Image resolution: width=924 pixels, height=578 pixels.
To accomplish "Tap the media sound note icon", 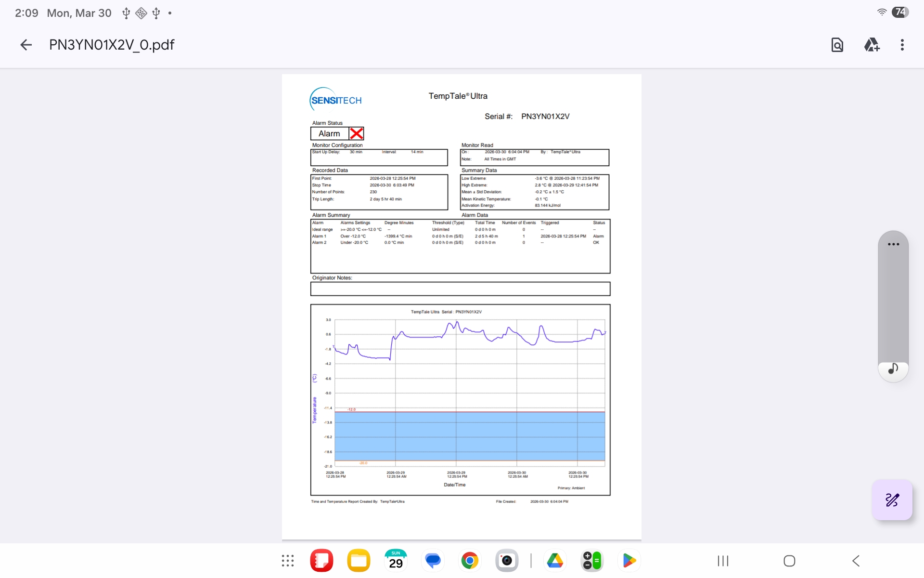I will [x=893, y=369].
